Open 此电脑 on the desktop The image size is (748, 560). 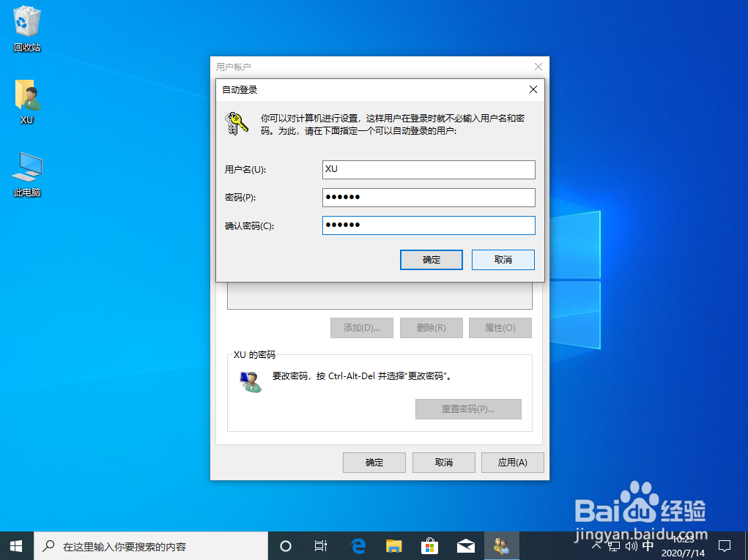(x=26, y=166)
